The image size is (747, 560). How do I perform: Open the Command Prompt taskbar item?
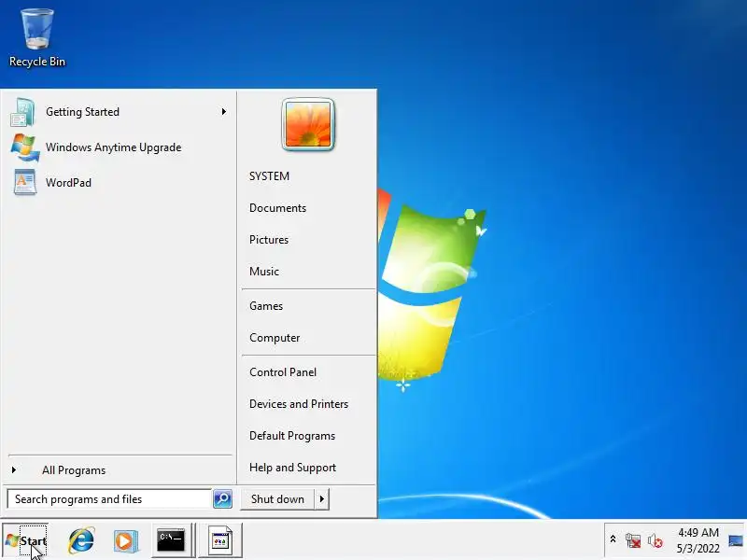click(x=172, y=540)
